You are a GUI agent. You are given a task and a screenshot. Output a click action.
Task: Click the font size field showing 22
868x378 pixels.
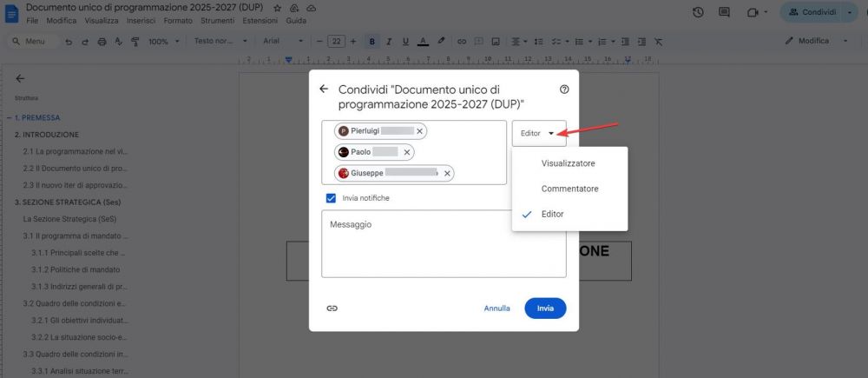coord(336,42)
